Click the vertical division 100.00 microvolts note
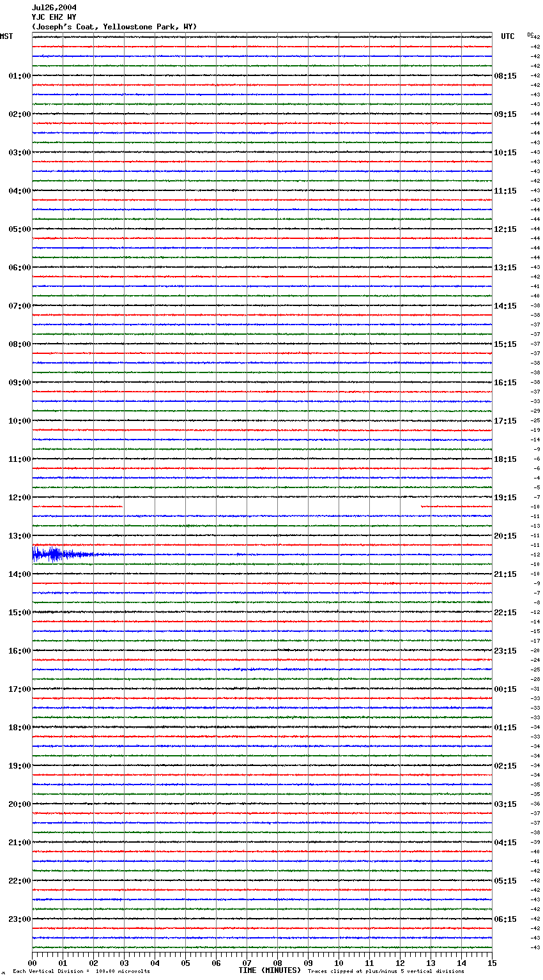Screen dimensions: 543x980 coord(82,972)
